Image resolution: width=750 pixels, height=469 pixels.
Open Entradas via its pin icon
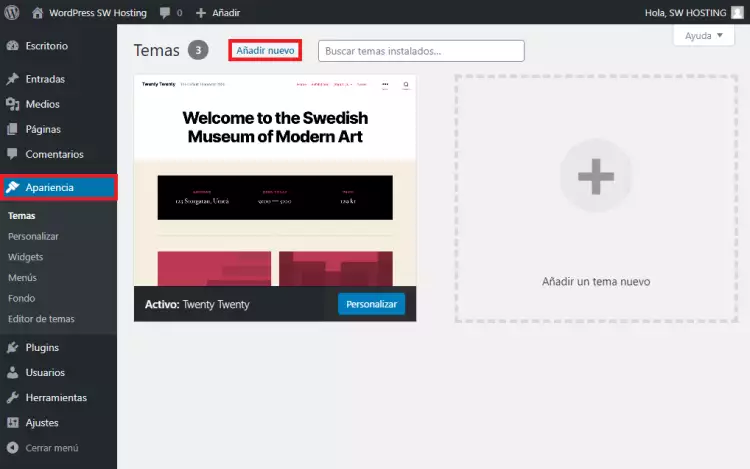click(x=13, y=79)
